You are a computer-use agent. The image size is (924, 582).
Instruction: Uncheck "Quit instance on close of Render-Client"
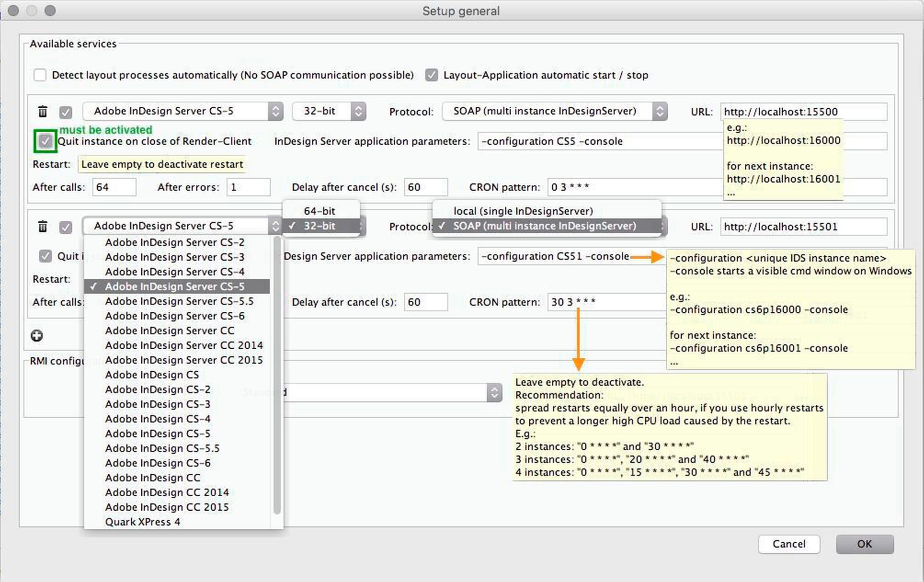point(45,141)
